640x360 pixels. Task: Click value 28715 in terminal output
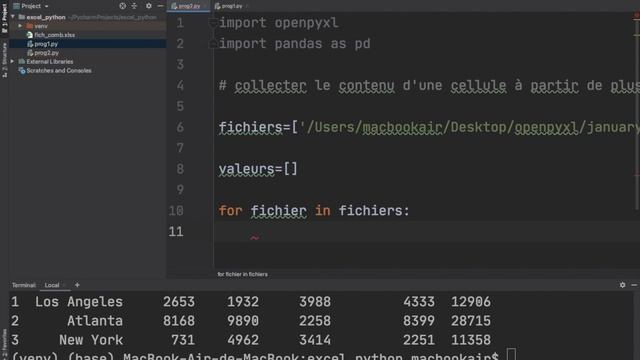[x=471, y=321]
